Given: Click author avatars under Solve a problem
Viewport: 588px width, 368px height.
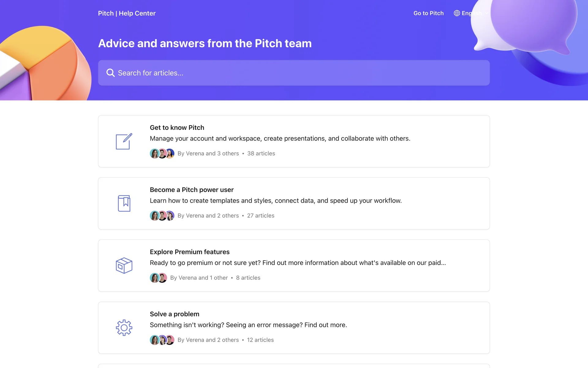Looking at the screenshot, I should coord(162,340).
